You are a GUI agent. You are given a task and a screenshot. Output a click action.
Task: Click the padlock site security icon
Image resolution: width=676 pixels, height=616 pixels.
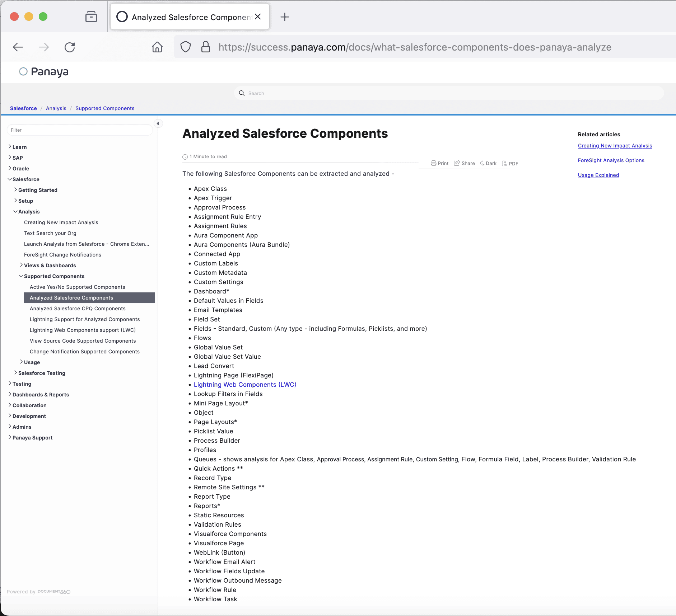(x=206, y=47)
